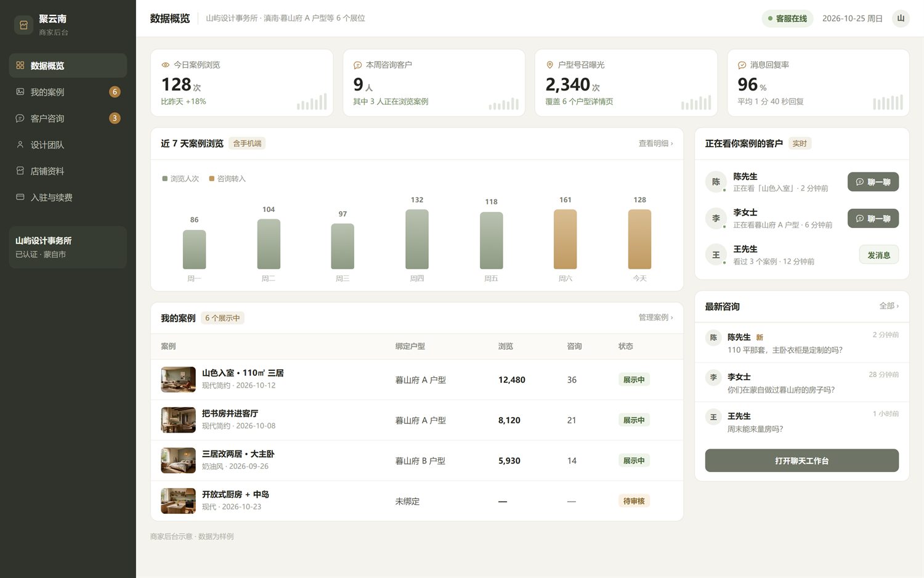The width and height of the screenshot is (924, 578).
Task: Click the 浏览人次 legend item
Action: [180, 179]
